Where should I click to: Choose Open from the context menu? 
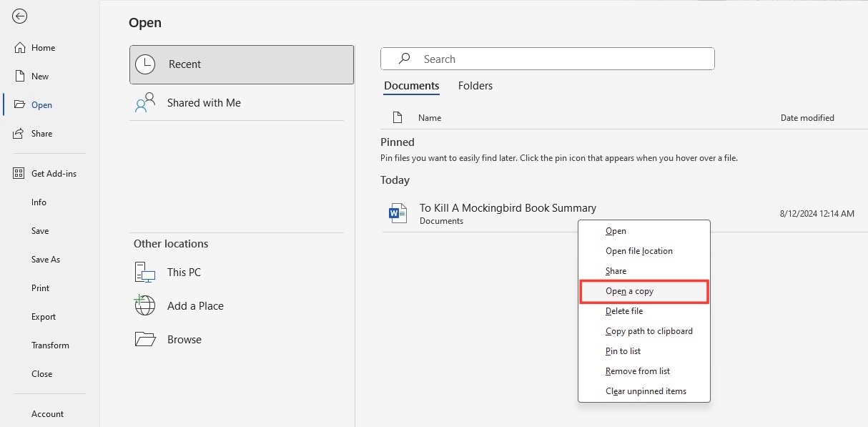[644, 231]
